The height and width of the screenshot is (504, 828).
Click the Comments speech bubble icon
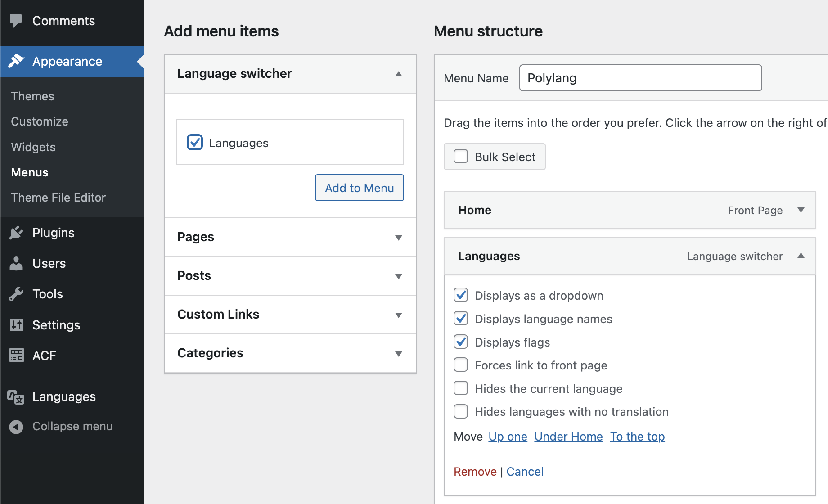click(x=16, y=20)
